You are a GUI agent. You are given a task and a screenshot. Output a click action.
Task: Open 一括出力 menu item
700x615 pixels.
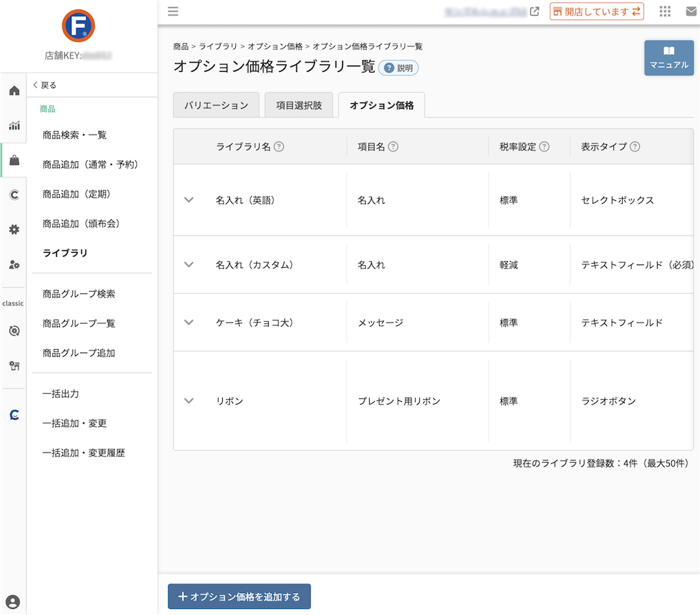point(61,394)
